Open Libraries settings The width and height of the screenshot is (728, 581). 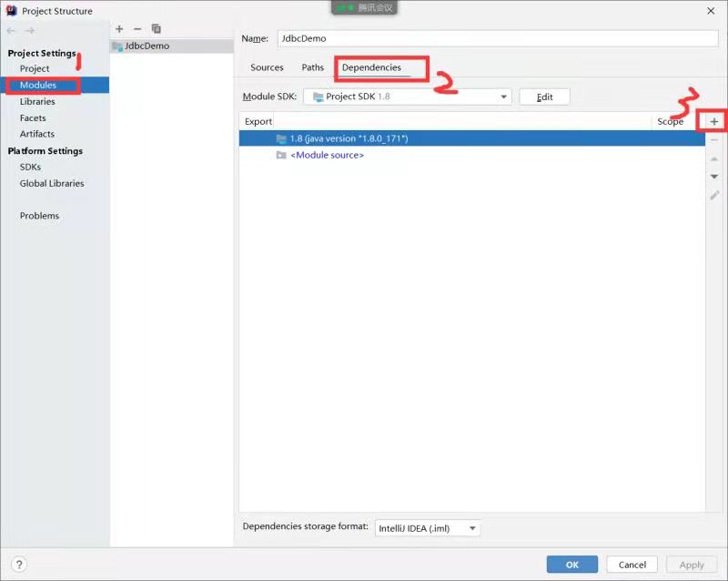[x=37, y=101]
